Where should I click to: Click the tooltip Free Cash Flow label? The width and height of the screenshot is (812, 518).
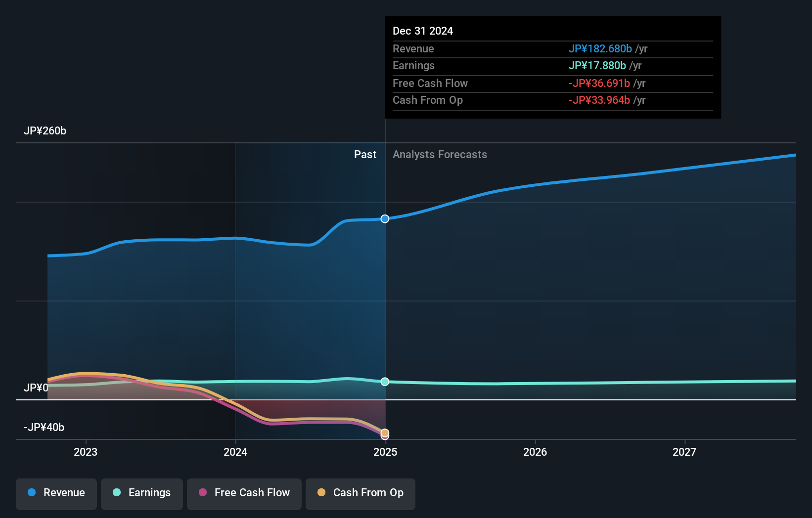(430, 84)
